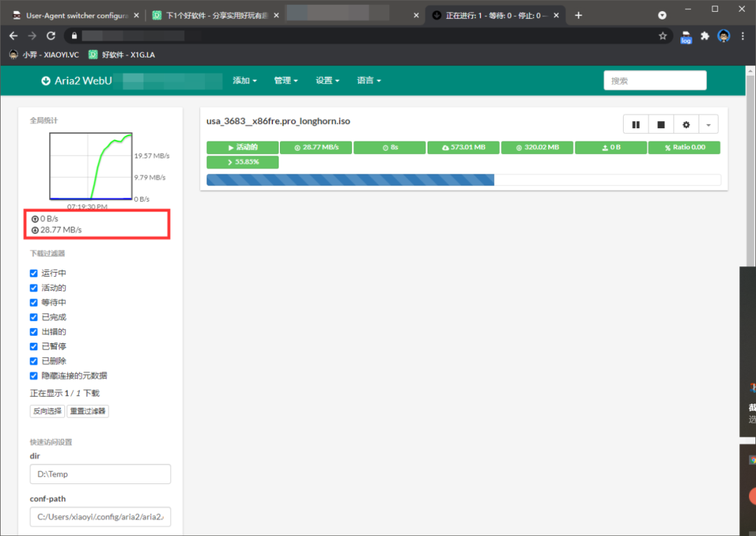
Task: Open the 设置 dropdown menu
Action: pos(328,81)
